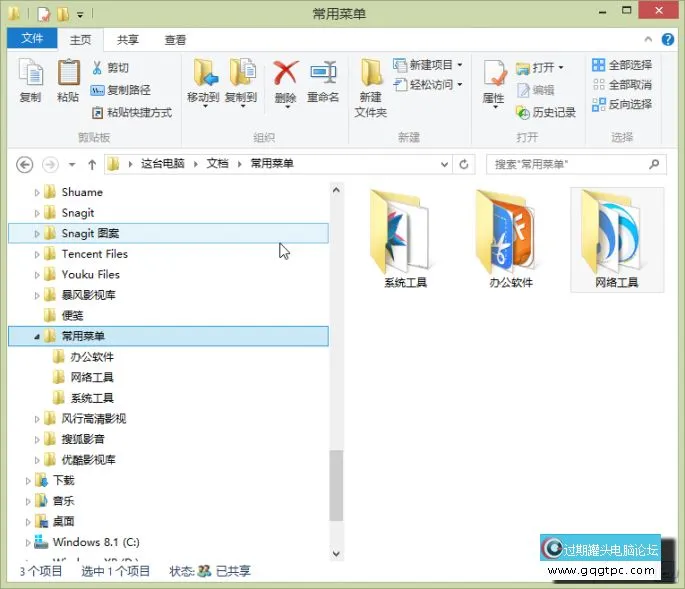The image size is (685, 589).
Task: Open the quick access toolbar dropdown
Action: coord(80,15)
